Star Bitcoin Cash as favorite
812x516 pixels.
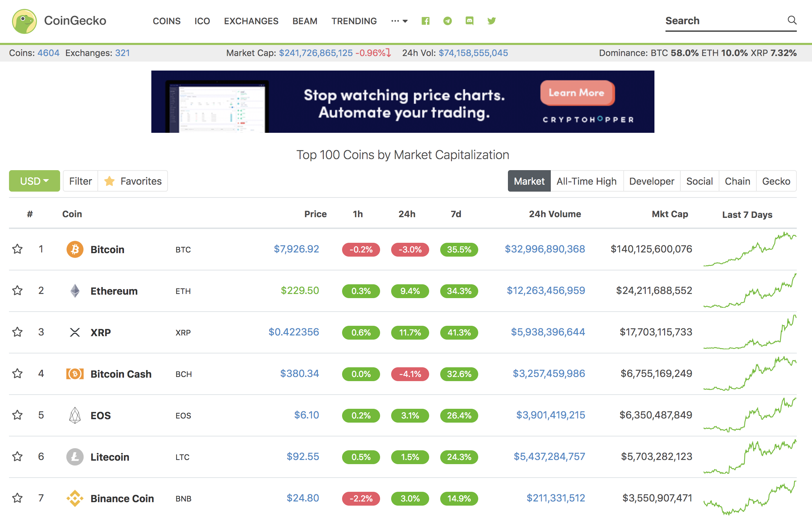17,374
